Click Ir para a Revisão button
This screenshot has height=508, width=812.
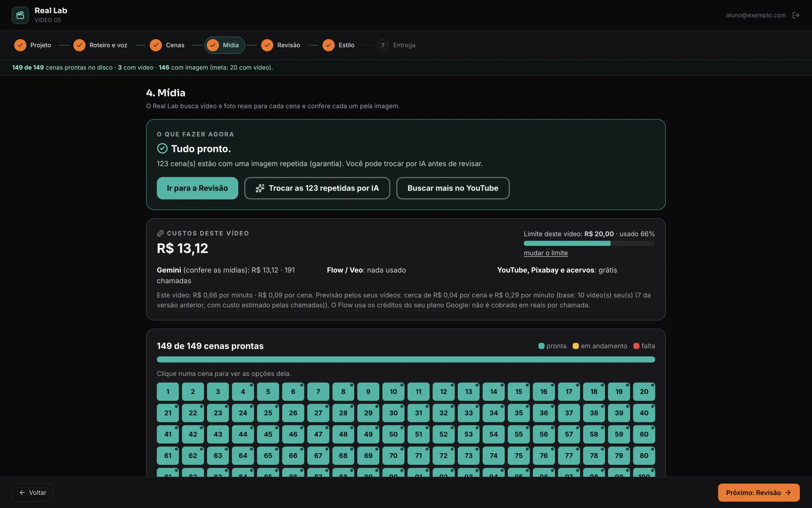coord(197,188)
